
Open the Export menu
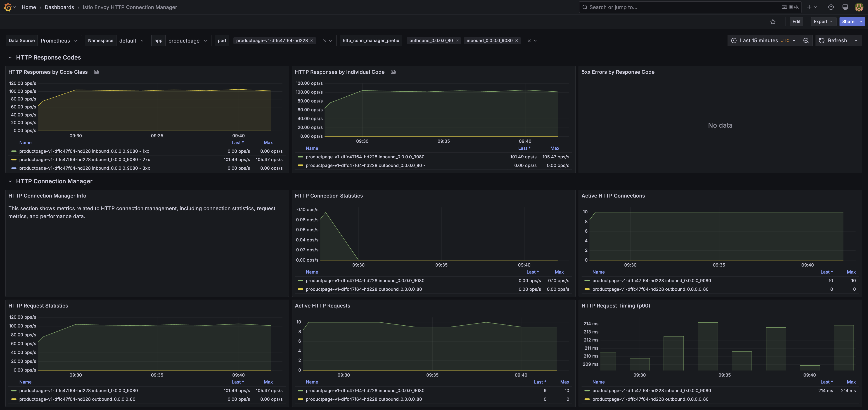coord(823,21)
